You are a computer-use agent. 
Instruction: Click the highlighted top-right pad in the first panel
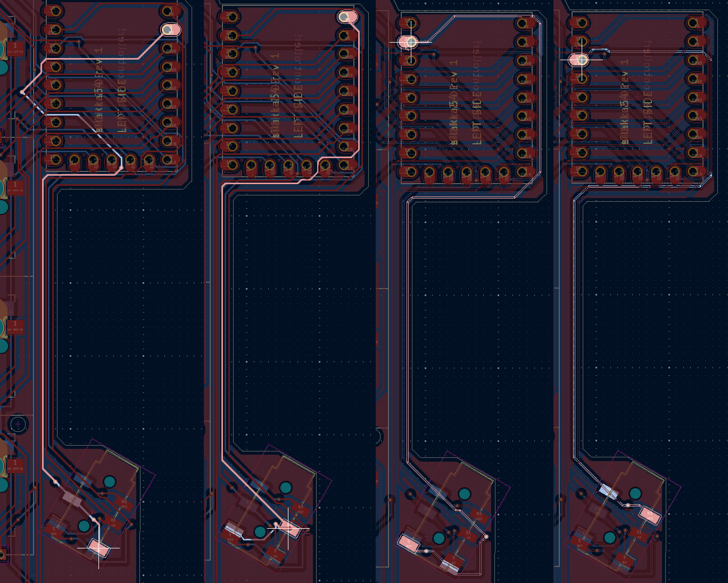tap(170, 30)
